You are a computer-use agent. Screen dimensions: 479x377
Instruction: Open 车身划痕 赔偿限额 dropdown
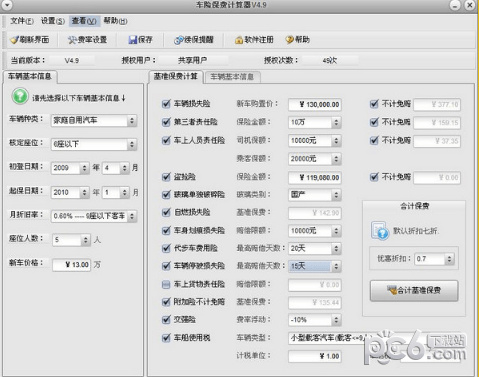tap(315, 231)
